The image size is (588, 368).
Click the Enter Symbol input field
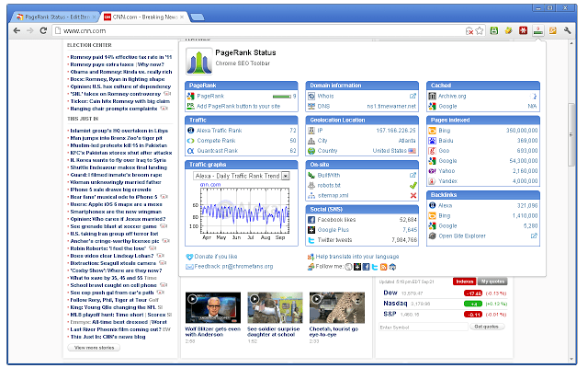point(424,328)
